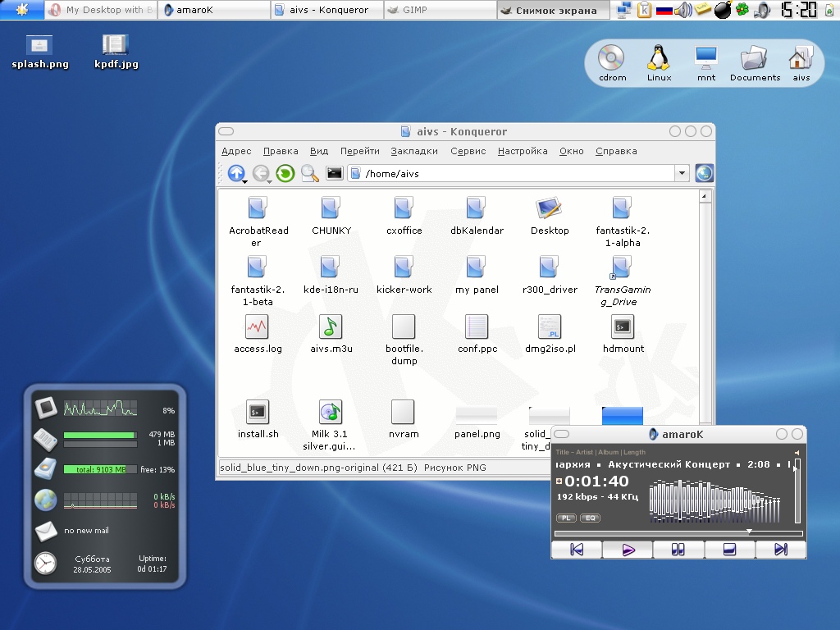Screen dimensions: 840x630
Task: Skip to next track in amaroK
Action: coord(781,549)
